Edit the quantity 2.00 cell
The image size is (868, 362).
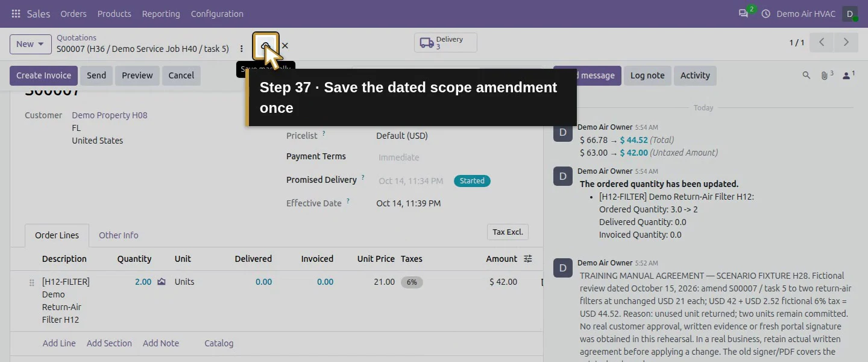point(143,282)
